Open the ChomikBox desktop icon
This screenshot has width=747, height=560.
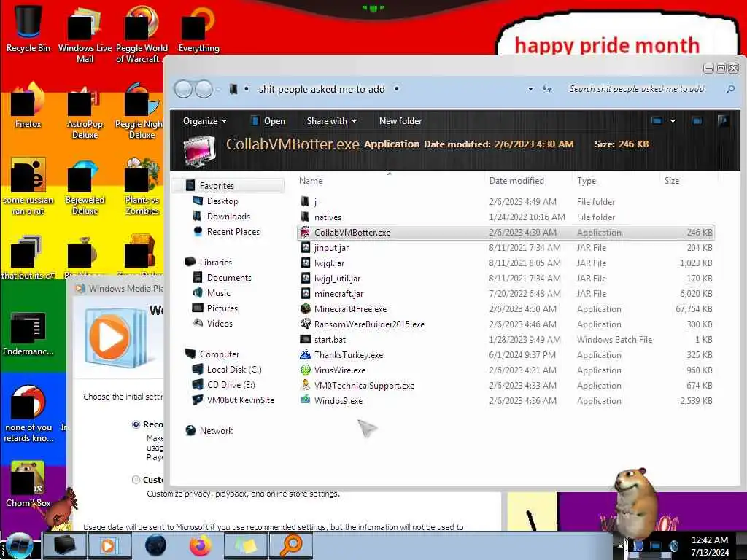click(x=28, y=483)
